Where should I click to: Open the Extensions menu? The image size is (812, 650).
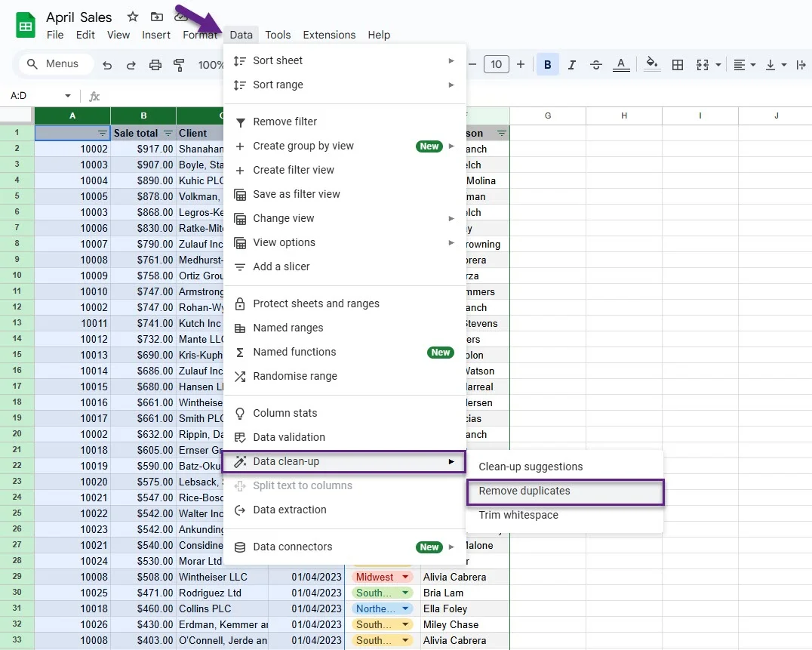329,35
